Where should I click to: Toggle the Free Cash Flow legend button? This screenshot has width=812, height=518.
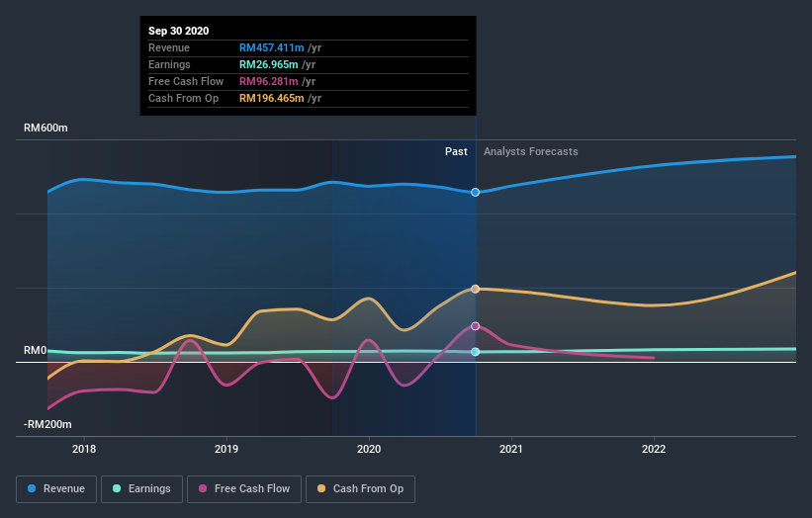point(244,489)
